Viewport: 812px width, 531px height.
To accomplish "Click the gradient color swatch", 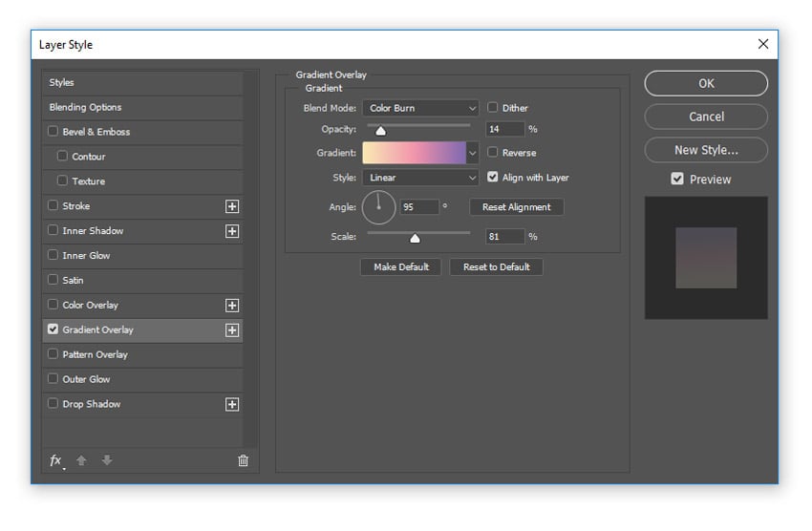I will tap(415, 153).
